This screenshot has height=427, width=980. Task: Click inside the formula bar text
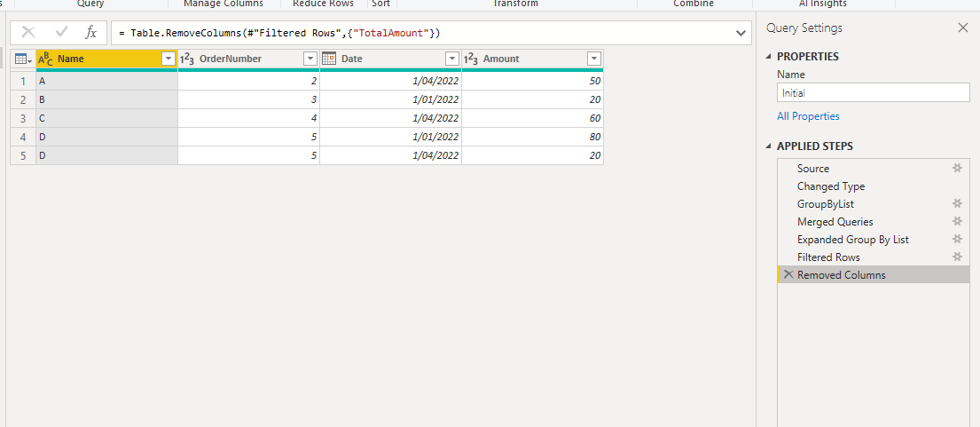tap(279, 33)
